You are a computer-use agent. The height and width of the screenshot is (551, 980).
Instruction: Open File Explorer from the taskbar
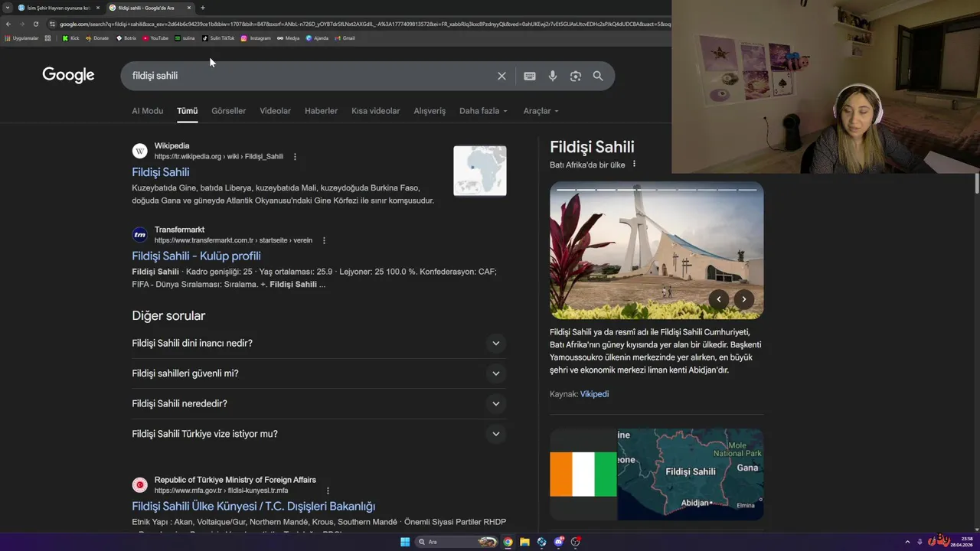tap(524, 542)
